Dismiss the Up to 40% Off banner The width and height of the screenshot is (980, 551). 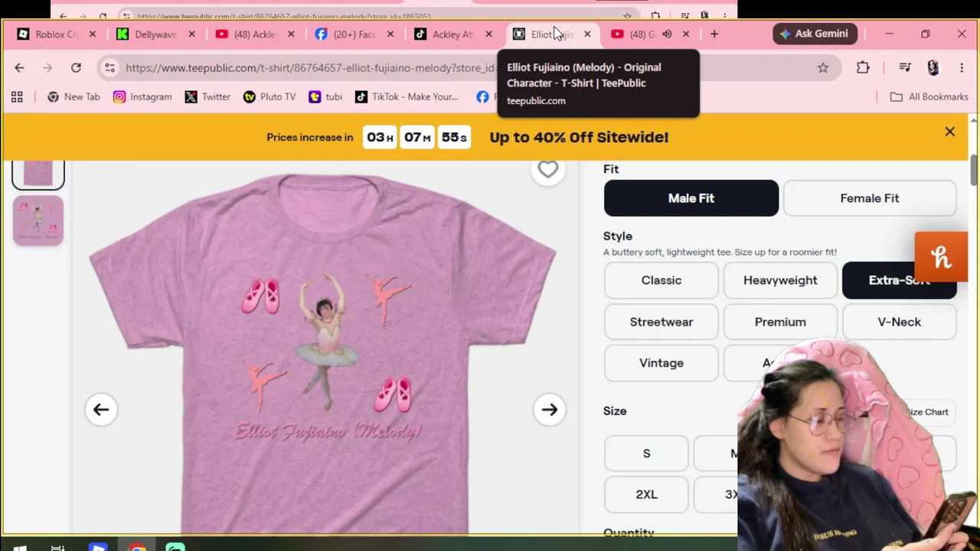point(949,132)
